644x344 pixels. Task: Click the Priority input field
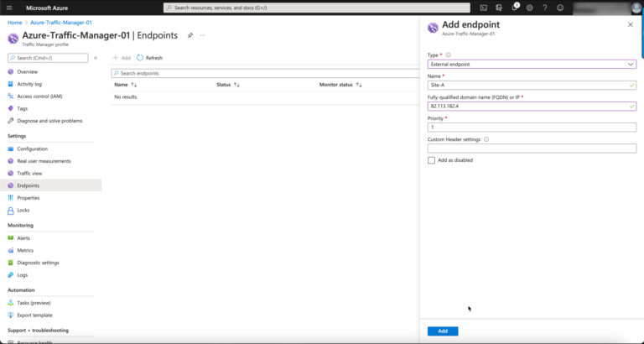(532, 128)
